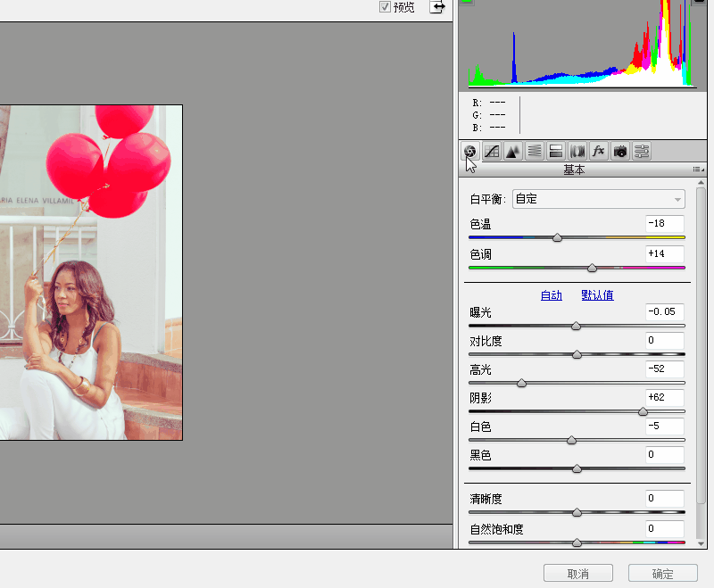The height and width of the screenshot is (588, 714).
Task: Click the 取消 cancel button
Action: (x=577, y=573)
